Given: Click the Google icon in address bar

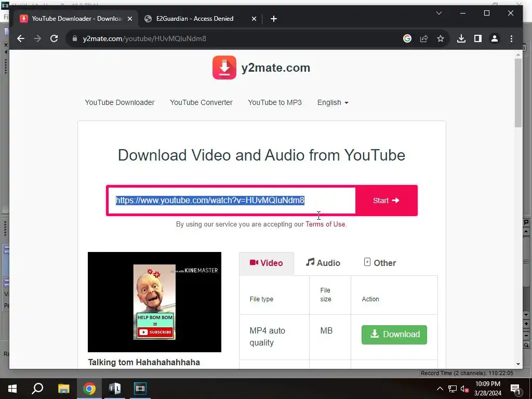Looking at the screenshot, I should point(407,38).
